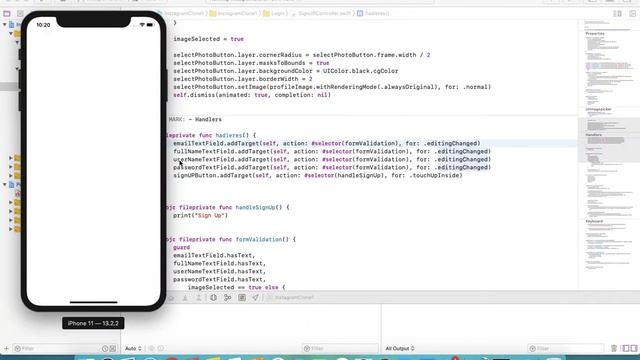Click the step-into debug icon

pos(185,298)
